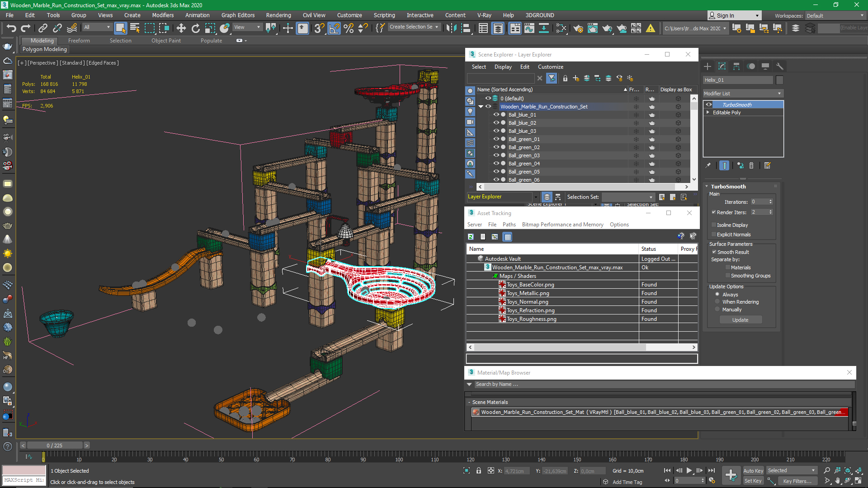Open the Modifier List dropdown
868x488 pixels.
coord(743,94)
